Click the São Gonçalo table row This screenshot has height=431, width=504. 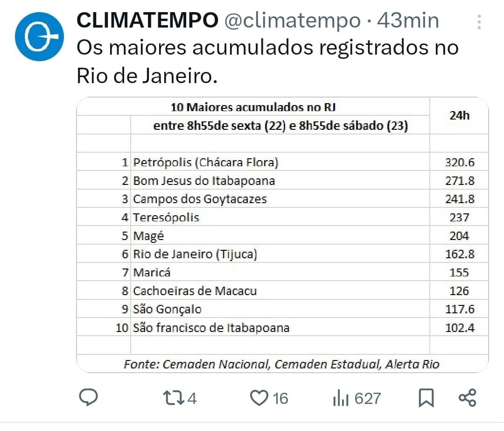tap(167, 309)
